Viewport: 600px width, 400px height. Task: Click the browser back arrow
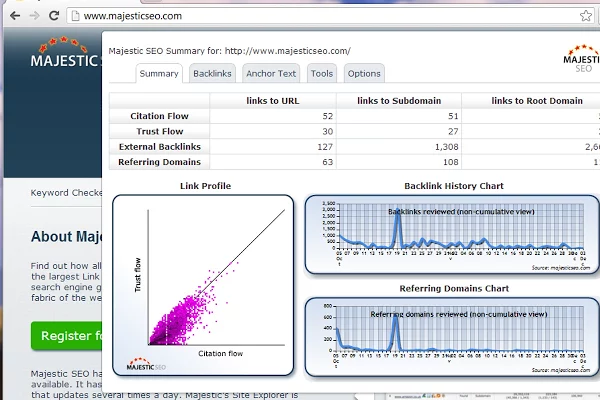(x=12, y=16)
